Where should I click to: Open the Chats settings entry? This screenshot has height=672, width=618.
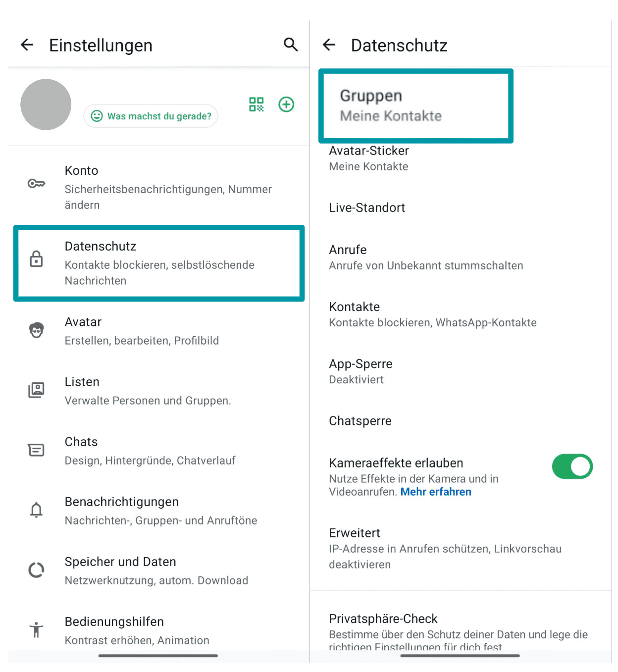[150, 451]
